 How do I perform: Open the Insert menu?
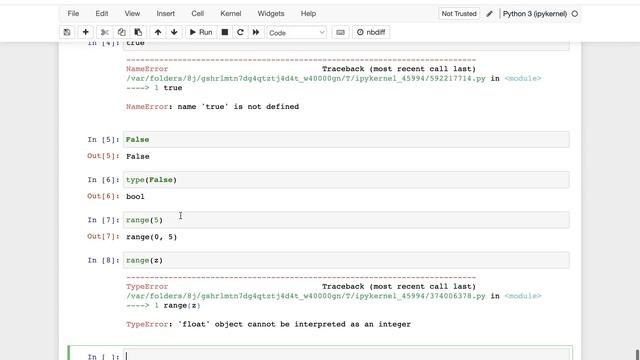(166, 13)
